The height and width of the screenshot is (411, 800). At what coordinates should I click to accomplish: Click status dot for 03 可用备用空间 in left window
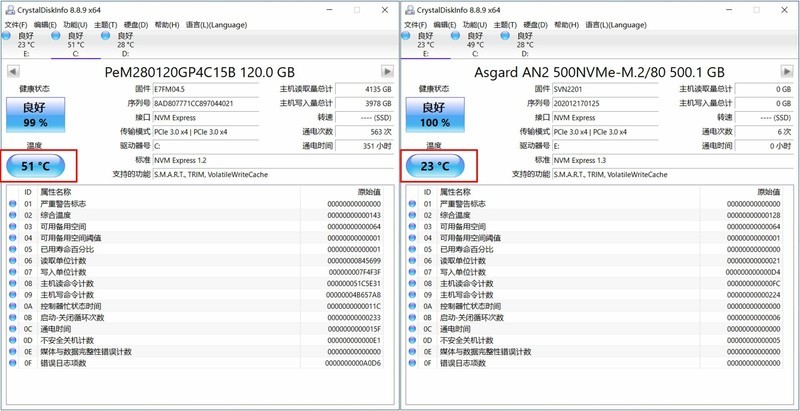pos(12,226)
